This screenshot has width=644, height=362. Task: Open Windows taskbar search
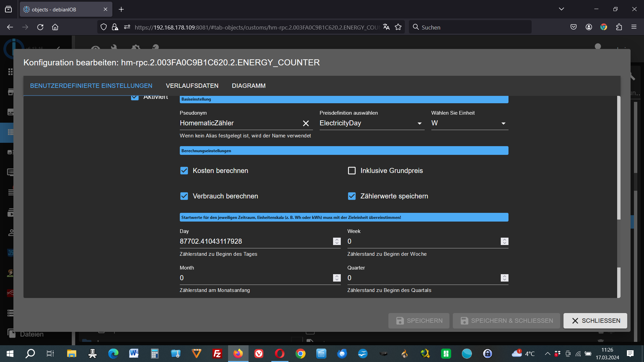point(31,354)
